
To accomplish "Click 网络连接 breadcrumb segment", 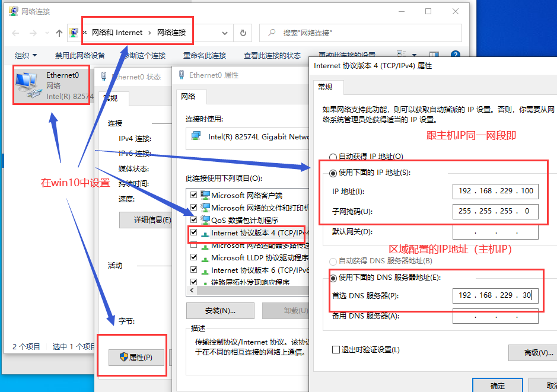I will (x=171, y=33).
